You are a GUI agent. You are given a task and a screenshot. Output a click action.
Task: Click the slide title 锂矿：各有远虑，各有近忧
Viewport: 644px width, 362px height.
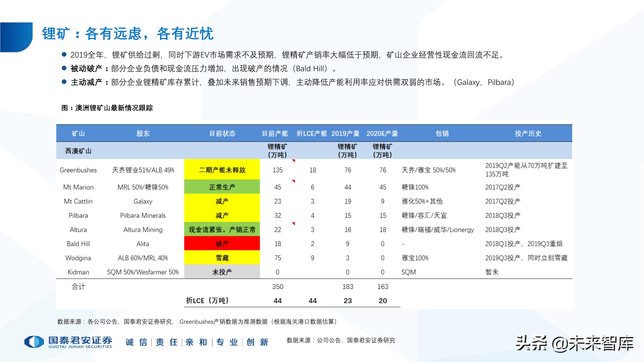click(128, 34)
